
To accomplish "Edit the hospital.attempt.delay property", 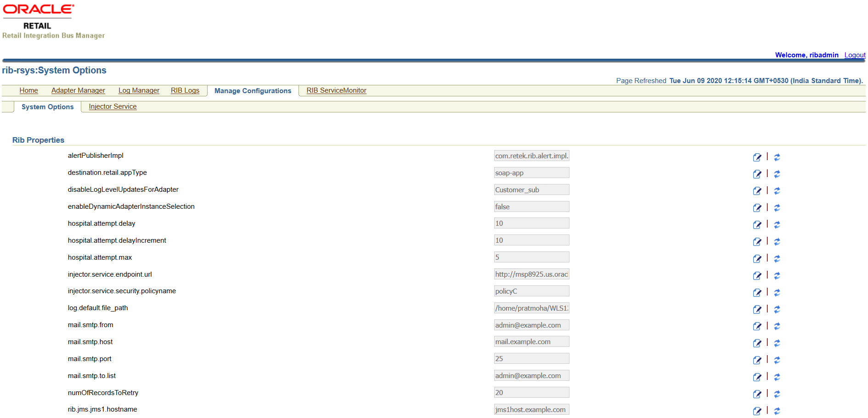I will pyautogui.click(x=757, y=225).
